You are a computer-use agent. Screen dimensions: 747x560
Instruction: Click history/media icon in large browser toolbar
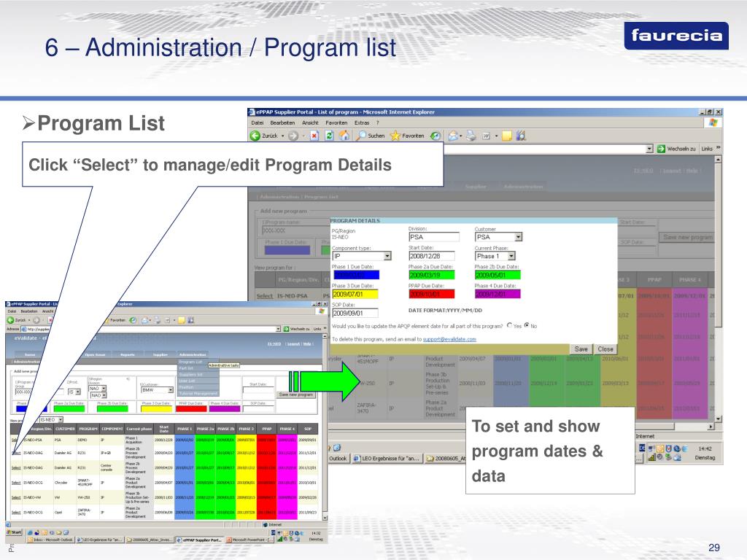pos(435,136)
